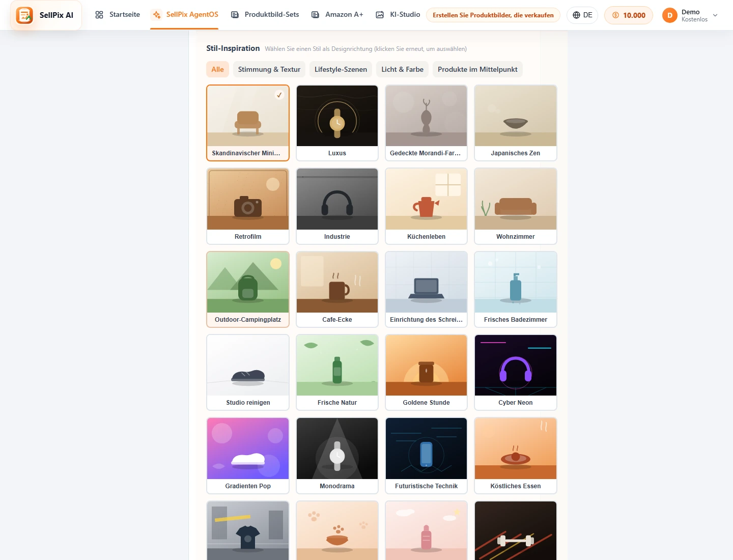Click the orange D avatar
The height and width of the screenshot is (560, 733).
point(670,15)
